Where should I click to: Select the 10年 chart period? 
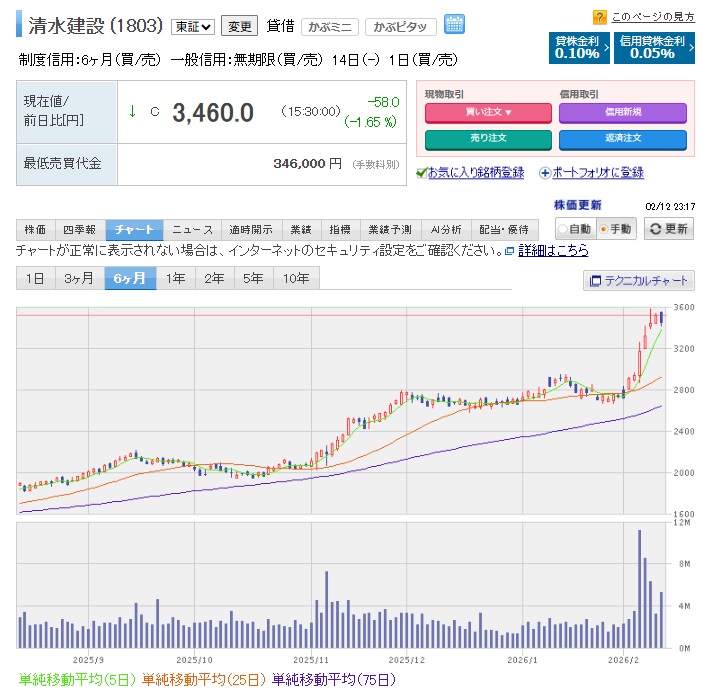tap(296, 278)
